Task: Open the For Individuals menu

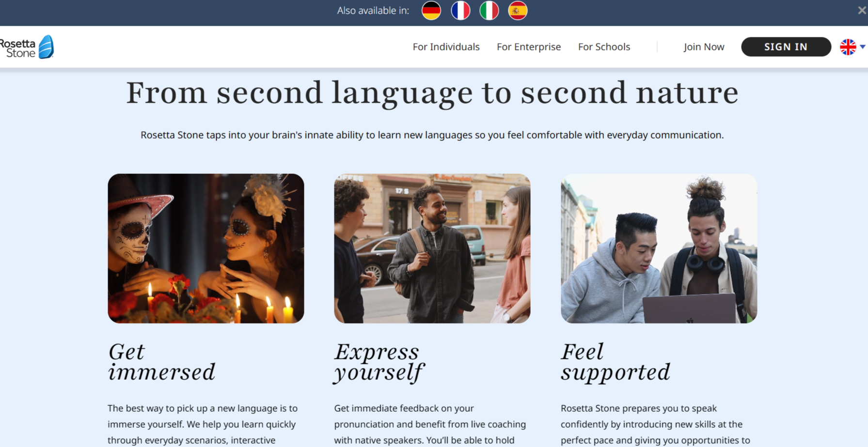Action: point(446,47)
